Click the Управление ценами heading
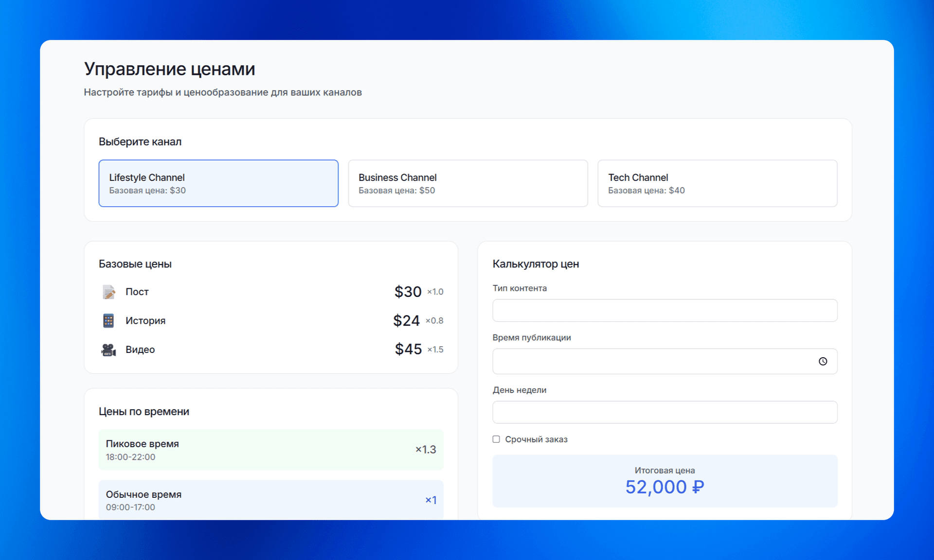Screen dimensions: 934x560 (x=169, y=69)
